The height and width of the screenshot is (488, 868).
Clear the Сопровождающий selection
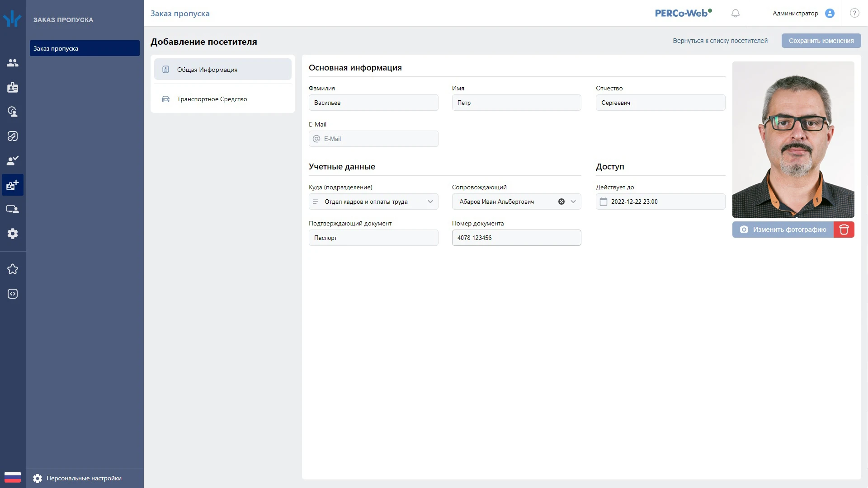561,202
